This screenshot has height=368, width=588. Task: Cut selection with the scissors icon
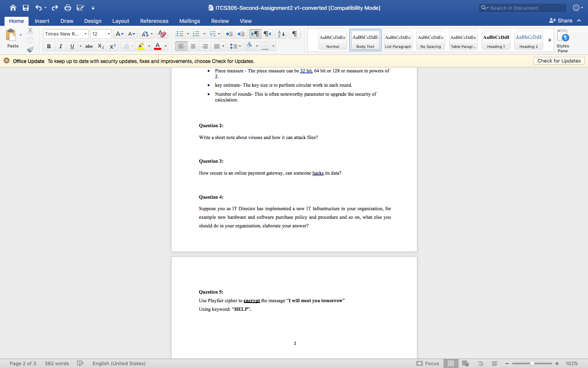(x=30, y=31)
